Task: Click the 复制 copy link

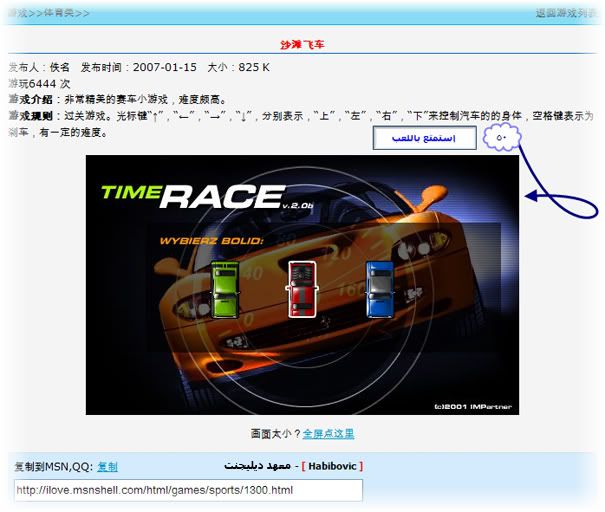Action: (x=107, y=466)
